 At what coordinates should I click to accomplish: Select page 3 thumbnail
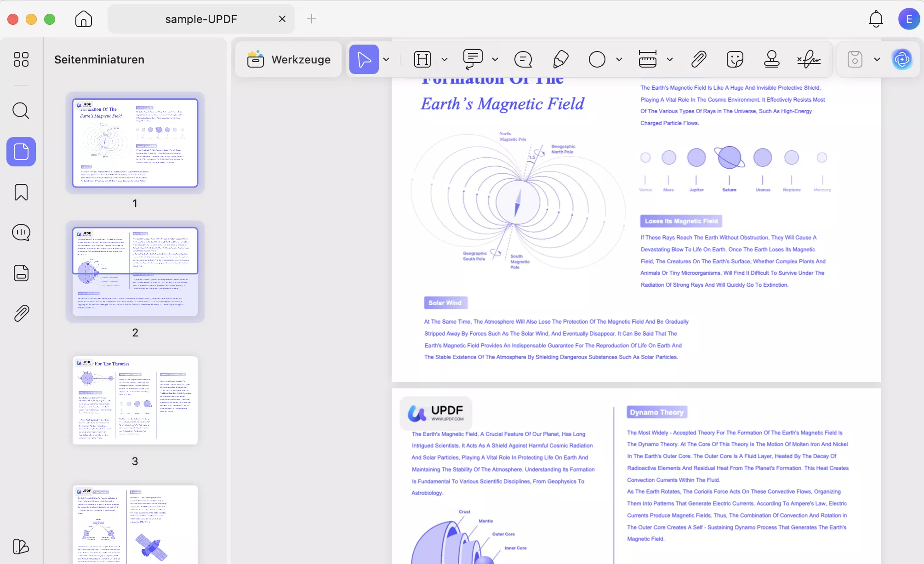click(x=135, y=400)
